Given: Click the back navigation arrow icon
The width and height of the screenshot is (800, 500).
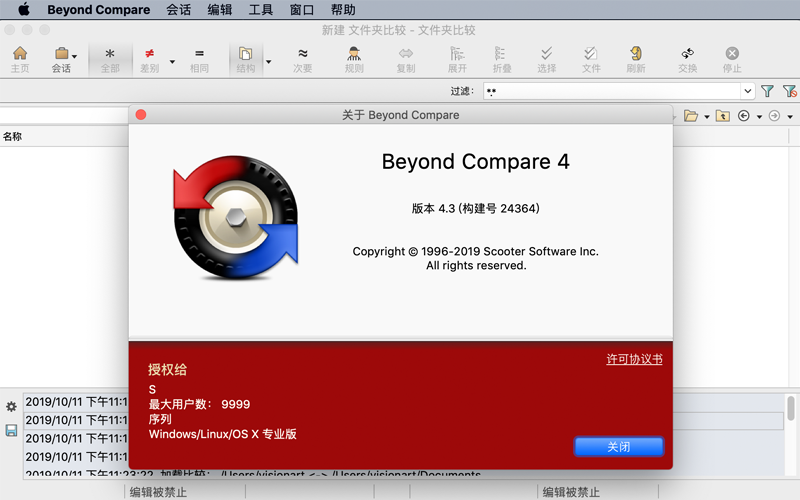Looking at the screenshot, I should pyautogui.click(x=744, y=116).
